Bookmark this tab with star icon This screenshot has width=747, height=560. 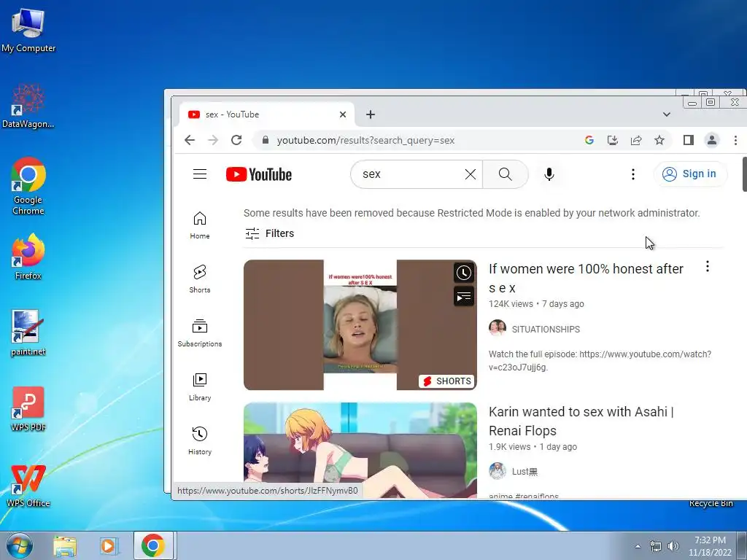coord(659,140)
